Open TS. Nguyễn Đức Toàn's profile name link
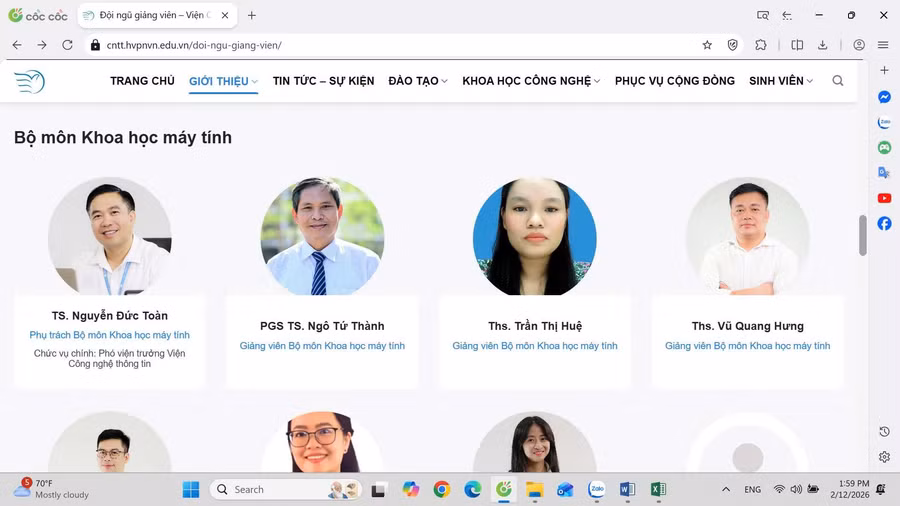Screen dimensions: 900x506 pos(110,316)
